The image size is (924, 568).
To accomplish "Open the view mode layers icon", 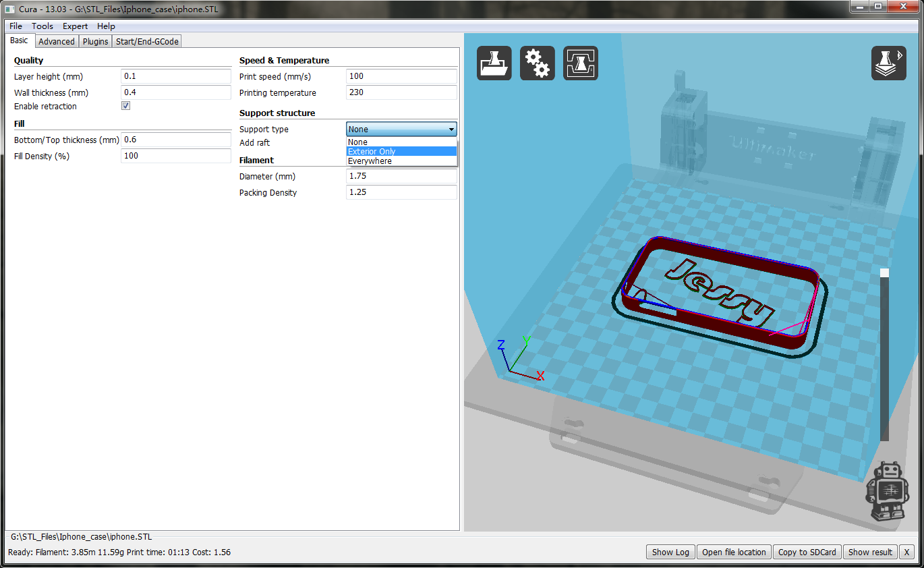I will coord(889,63).
